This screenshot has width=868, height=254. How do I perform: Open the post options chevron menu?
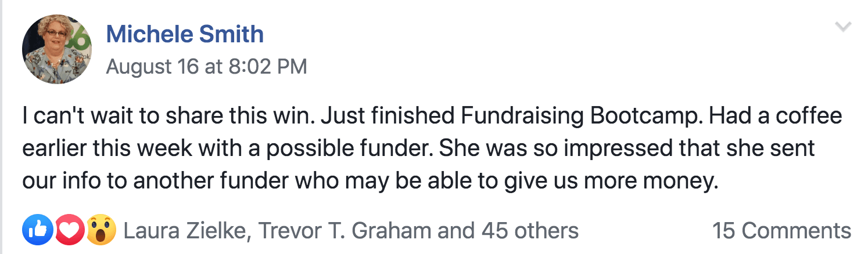842,27
